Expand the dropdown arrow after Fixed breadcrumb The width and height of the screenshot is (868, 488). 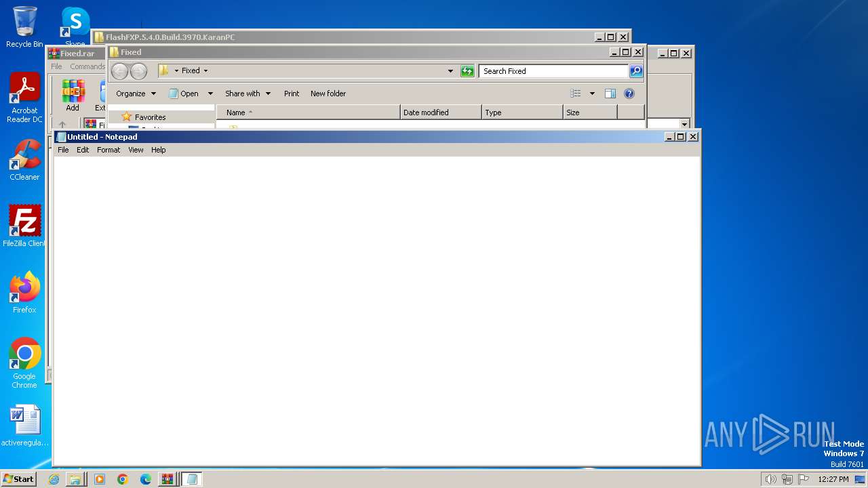pos(206,70)
